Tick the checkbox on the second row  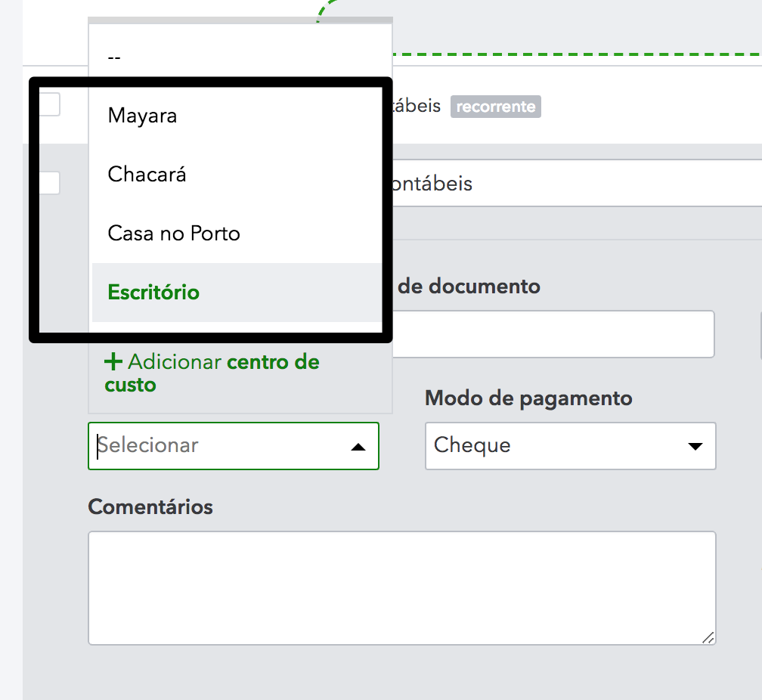(50, 183)
